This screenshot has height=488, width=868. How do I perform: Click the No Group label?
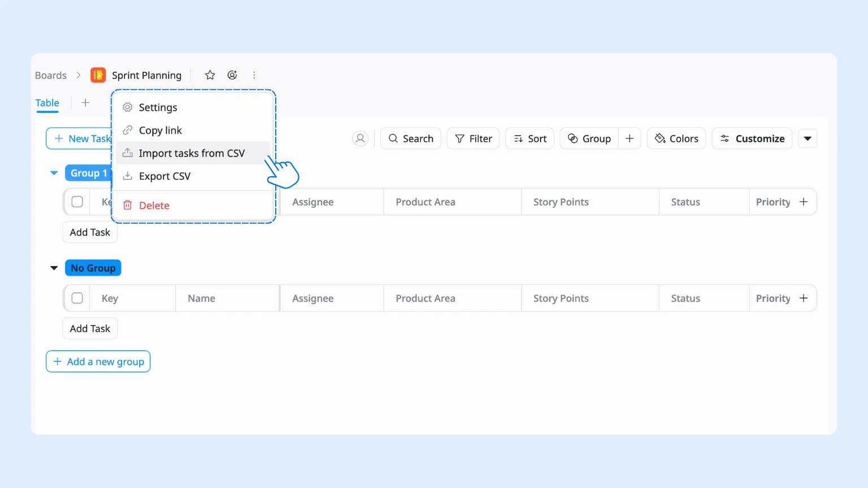coord(93,268)
